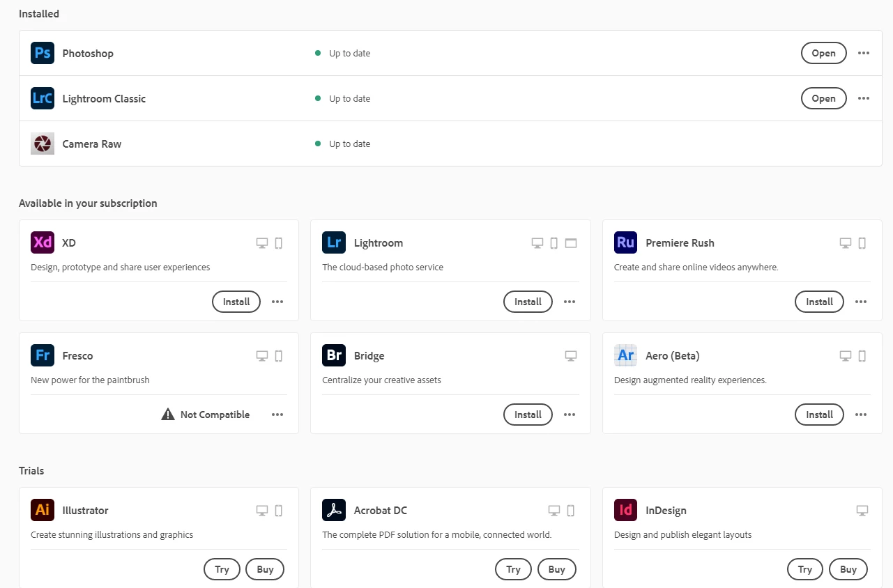
Task: Click the Acrobat DC app icon
Action: click(334, 510)
